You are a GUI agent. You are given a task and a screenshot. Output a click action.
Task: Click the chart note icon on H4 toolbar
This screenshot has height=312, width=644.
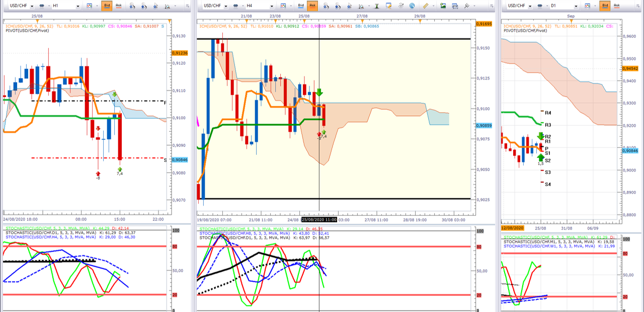point(388,6)
